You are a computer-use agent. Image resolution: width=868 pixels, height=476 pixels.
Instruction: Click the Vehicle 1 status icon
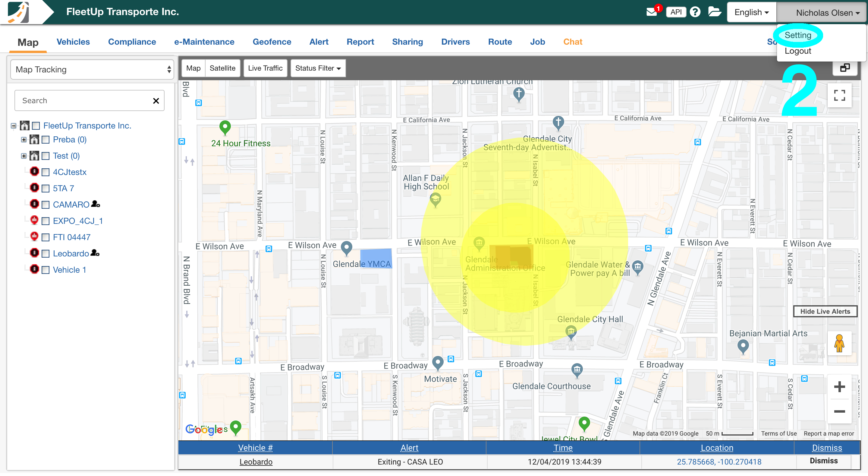click(x=34, y=269)
